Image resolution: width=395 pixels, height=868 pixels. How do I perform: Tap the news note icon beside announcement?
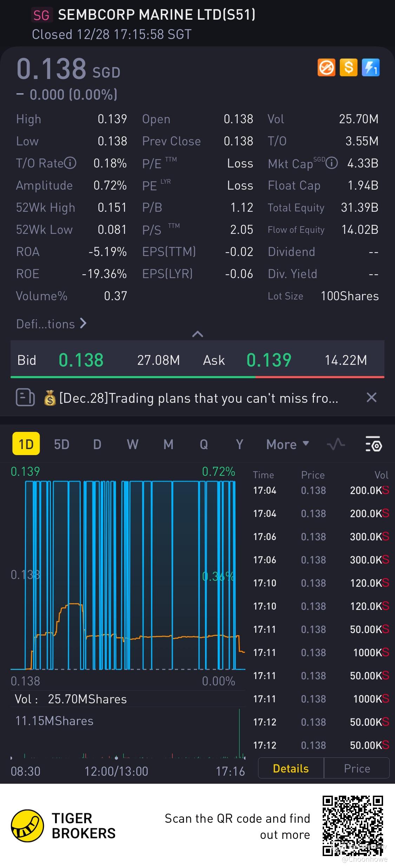tap(25, 398)
